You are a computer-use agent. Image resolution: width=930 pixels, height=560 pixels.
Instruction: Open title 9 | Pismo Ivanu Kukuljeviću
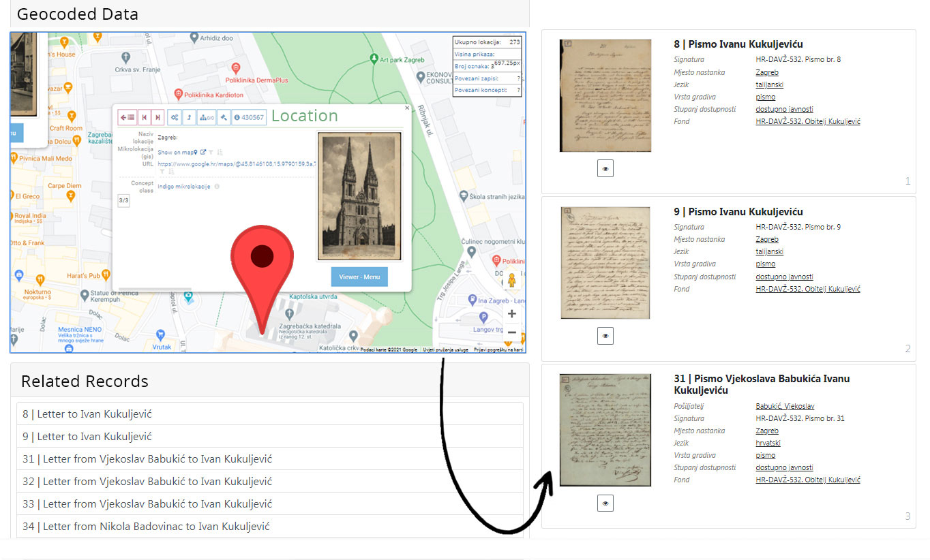click(738, 212)
